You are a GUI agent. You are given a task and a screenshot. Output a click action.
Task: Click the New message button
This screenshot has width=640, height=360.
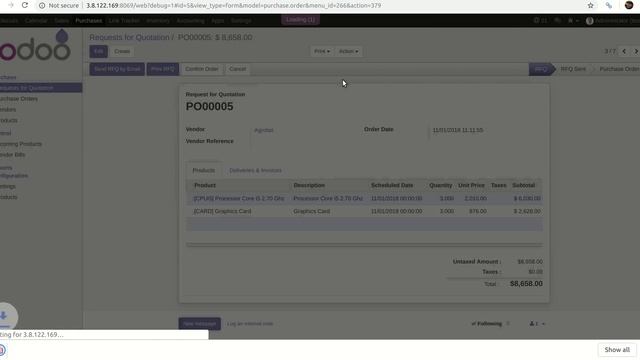(200, 324)
